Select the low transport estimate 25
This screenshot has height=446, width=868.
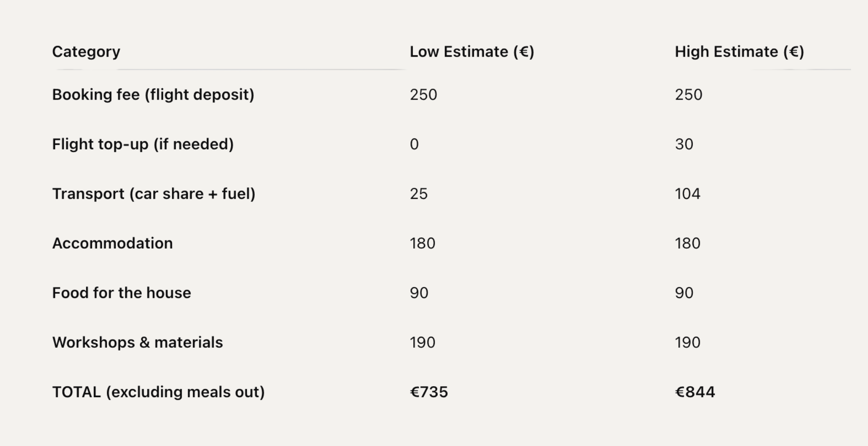[x=418, y=194]
